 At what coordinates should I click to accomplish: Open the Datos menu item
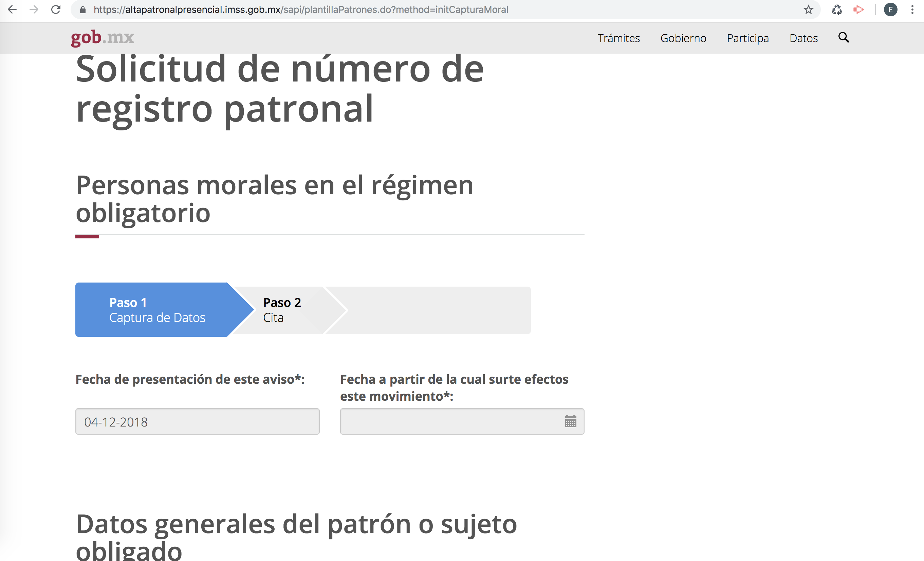pos(803,38)
